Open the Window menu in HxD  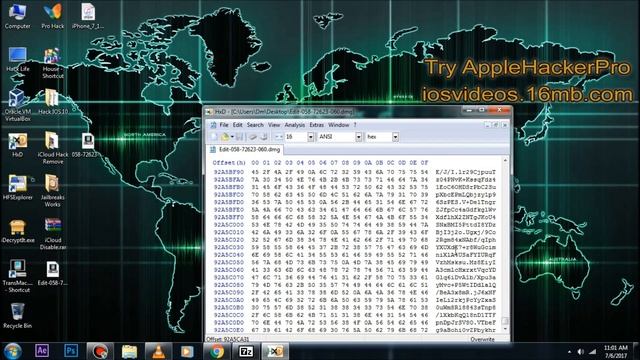click(339, 125)
